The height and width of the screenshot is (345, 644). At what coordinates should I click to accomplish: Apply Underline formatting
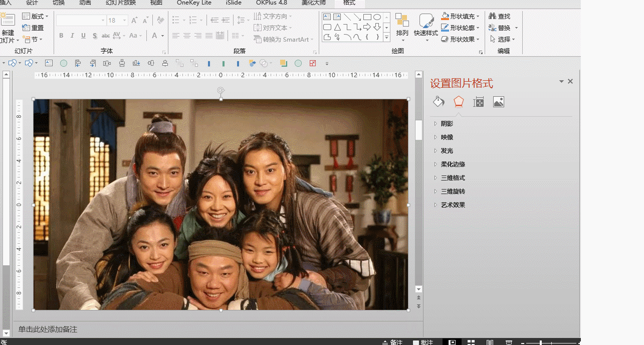tap(83, 36)
